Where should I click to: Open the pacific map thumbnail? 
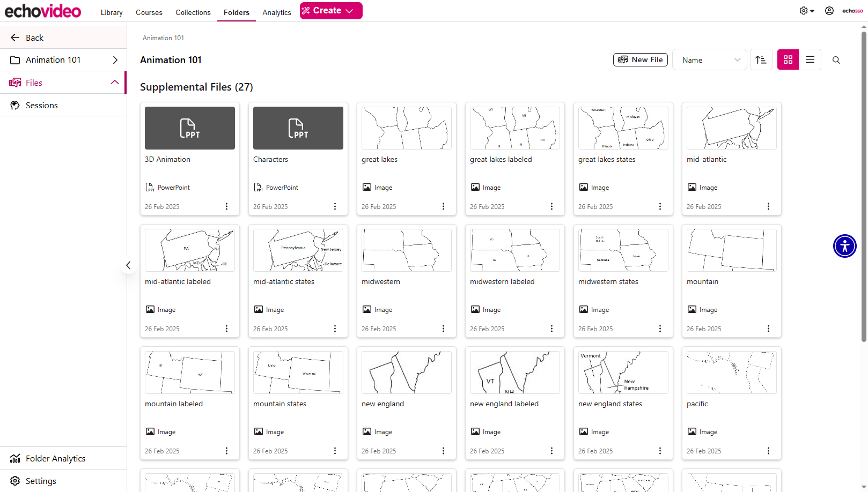click(732, 372)
